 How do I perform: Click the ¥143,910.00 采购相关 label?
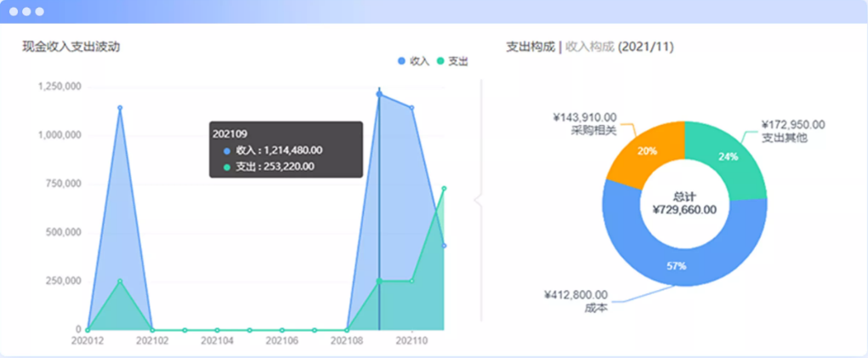[585, 124]
